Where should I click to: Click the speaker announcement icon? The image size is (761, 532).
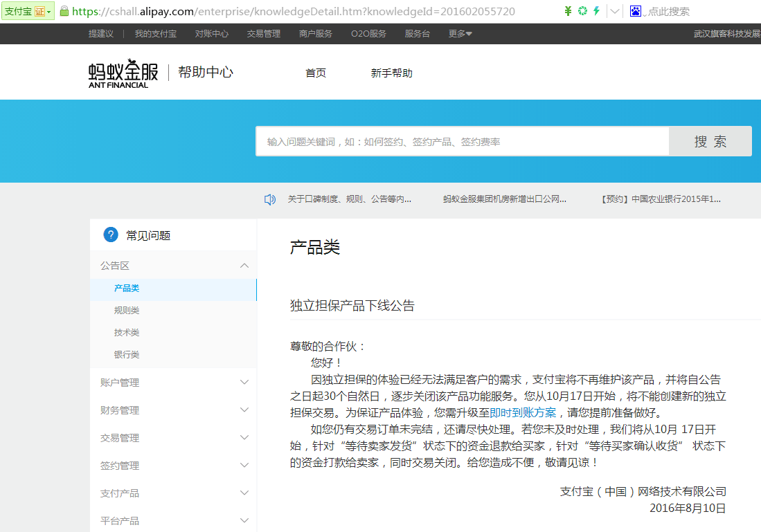(270, 199)
